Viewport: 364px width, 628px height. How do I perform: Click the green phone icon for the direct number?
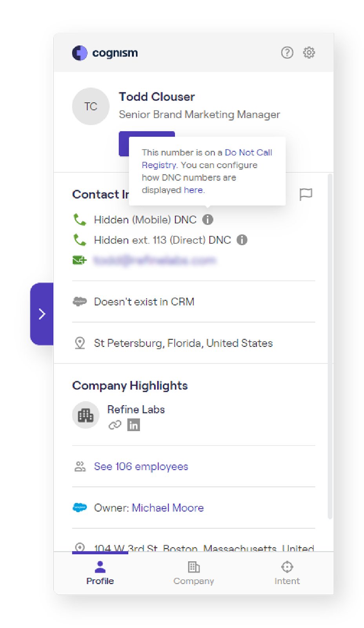click(x=80, y=240)
